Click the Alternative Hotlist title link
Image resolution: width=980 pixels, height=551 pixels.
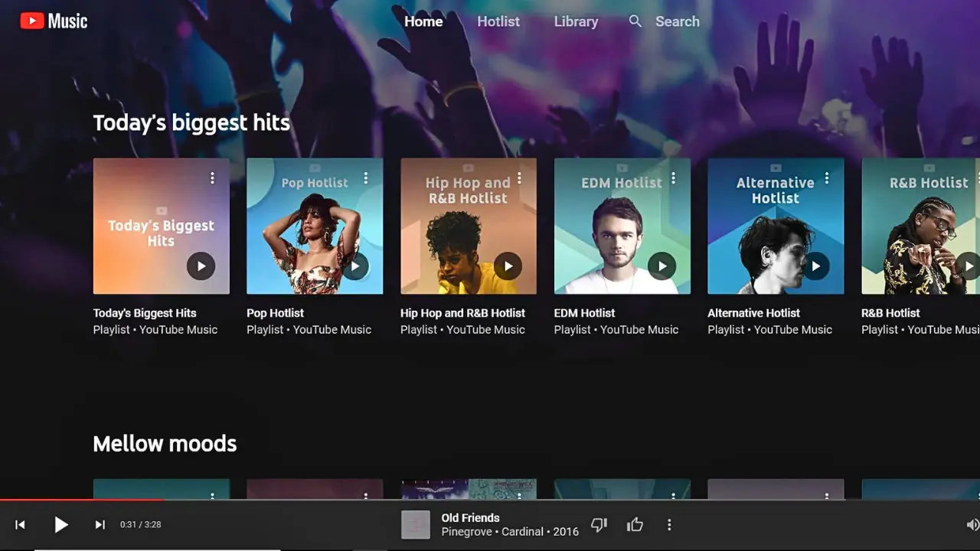point(753,313)
